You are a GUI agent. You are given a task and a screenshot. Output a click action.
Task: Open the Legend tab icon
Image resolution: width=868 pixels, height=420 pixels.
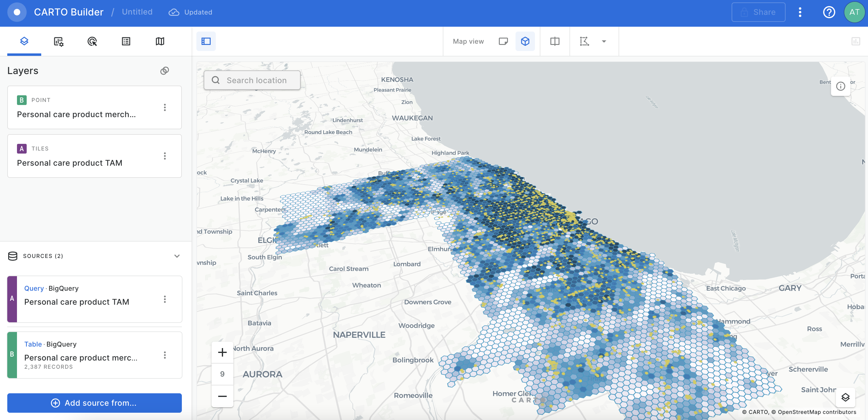point(126,42)
